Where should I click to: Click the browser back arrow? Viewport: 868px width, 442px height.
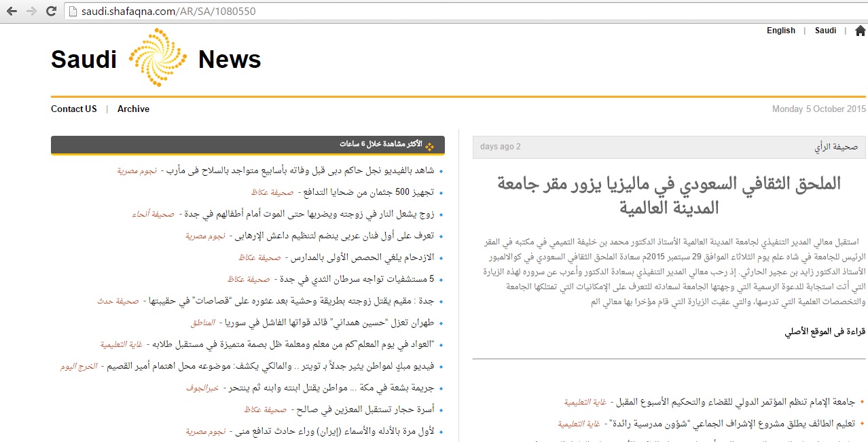tap(12, 12)
